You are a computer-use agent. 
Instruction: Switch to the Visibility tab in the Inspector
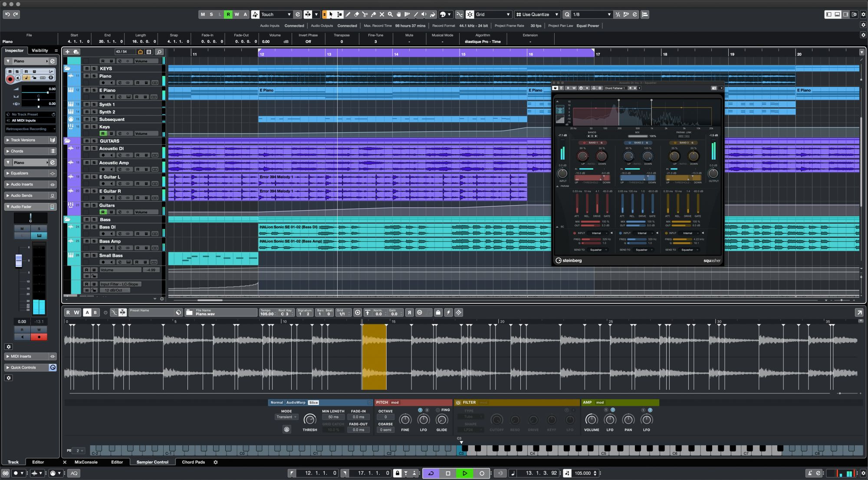coord(39,50)
